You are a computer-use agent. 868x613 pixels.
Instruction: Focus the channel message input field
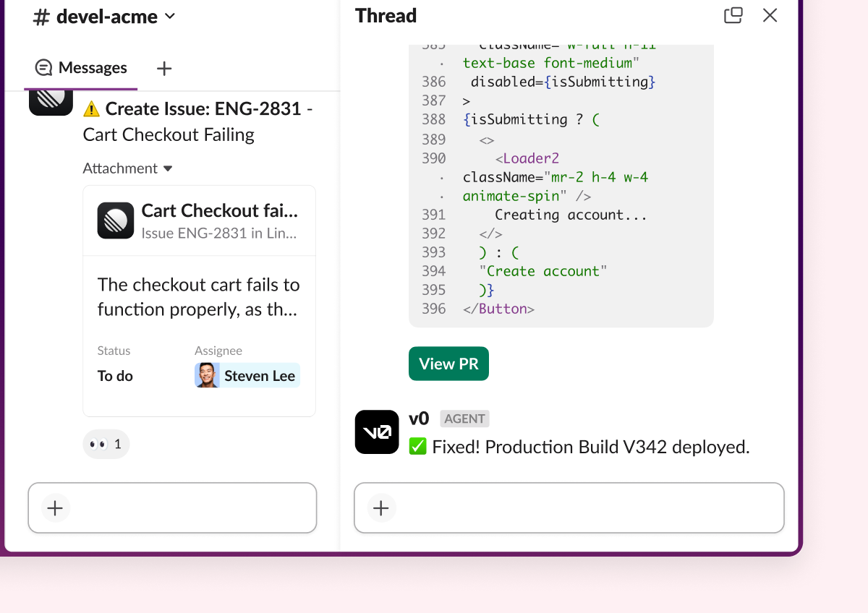[172, 508]
